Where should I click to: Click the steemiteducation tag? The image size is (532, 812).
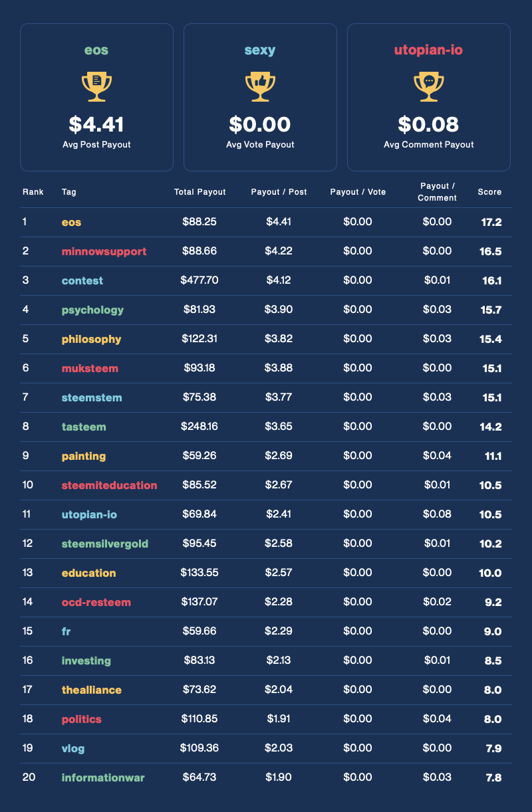coord(110,485)
